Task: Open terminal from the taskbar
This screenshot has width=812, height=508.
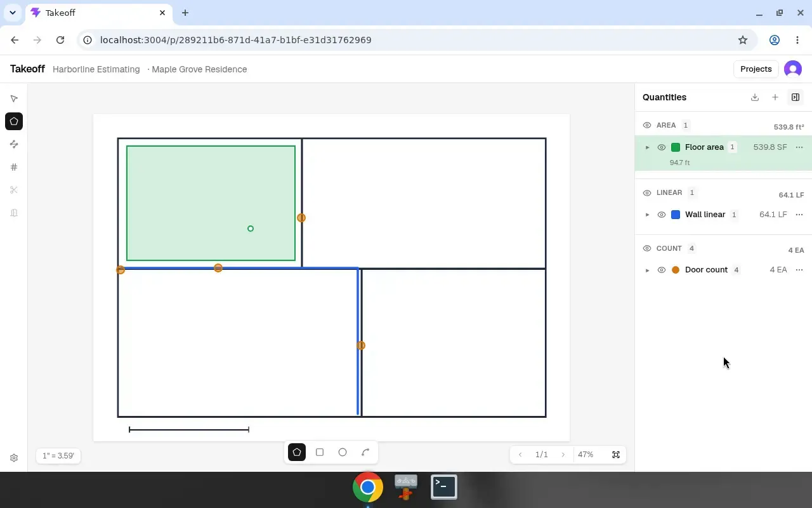Action: 444,487
